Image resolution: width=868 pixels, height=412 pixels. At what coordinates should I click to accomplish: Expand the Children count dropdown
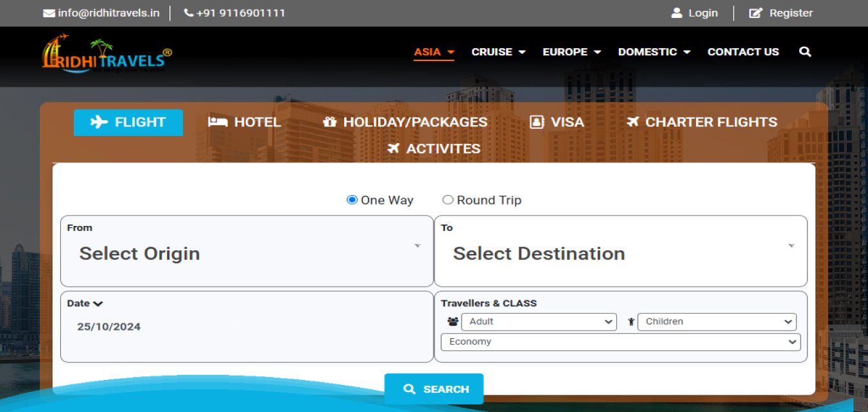[x=716, y=322]
